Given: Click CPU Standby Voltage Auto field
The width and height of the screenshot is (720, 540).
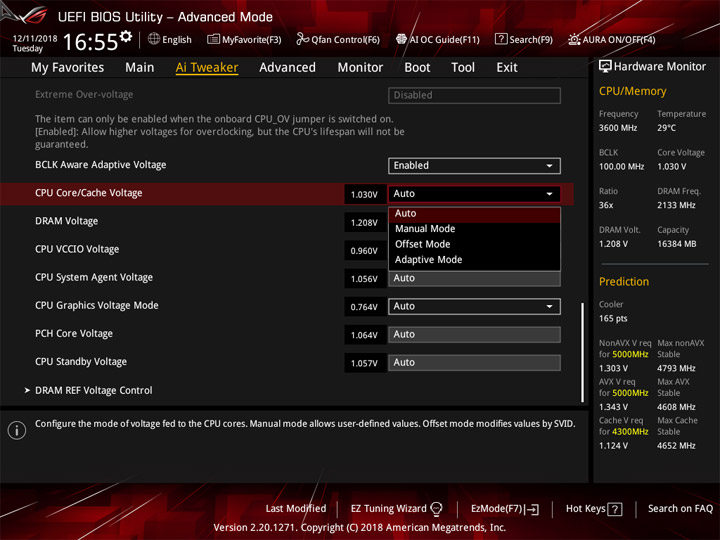Looking at the screenshot, I should tap(474, 363).
